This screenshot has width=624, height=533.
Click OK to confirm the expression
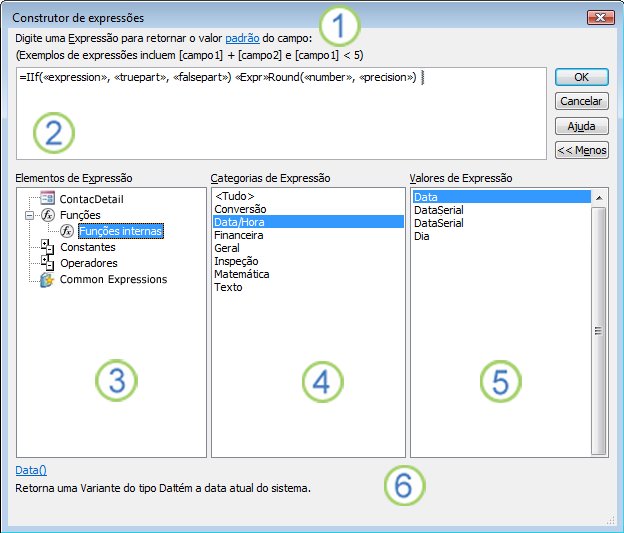pos(581,77)
